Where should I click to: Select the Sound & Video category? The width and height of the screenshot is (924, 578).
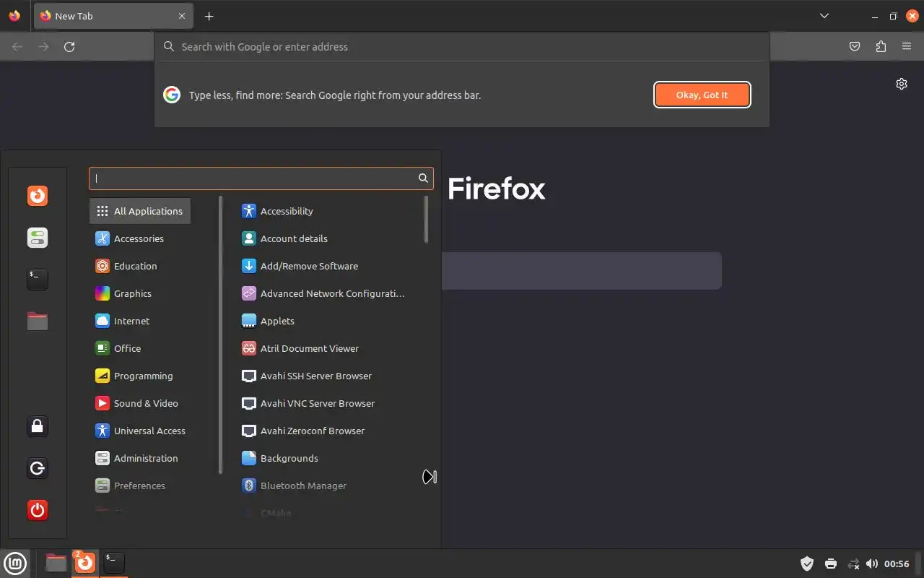click(137, 403)
